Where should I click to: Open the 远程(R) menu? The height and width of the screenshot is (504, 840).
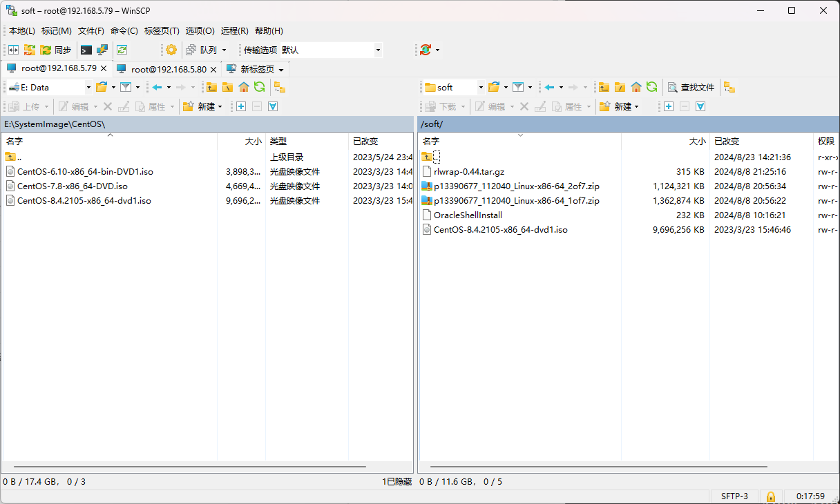point(235,30)
